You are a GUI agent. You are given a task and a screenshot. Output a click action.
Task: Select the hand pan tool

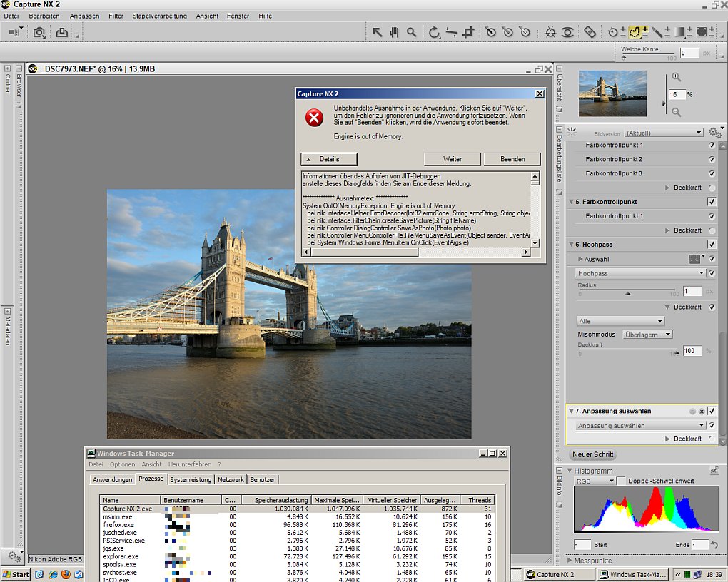[394, 32]
